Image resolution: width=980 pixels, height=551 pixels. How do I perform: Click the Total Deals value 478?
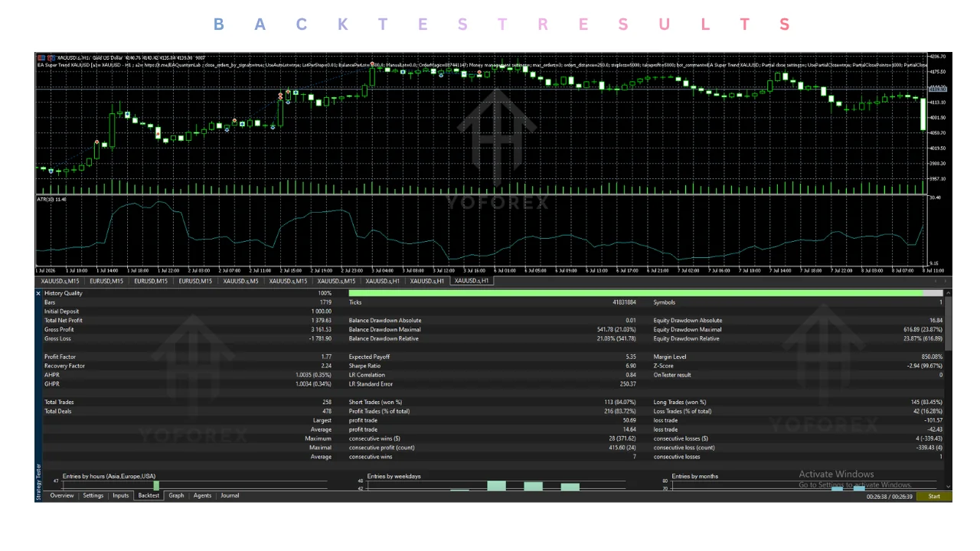(x=327, y=411)
